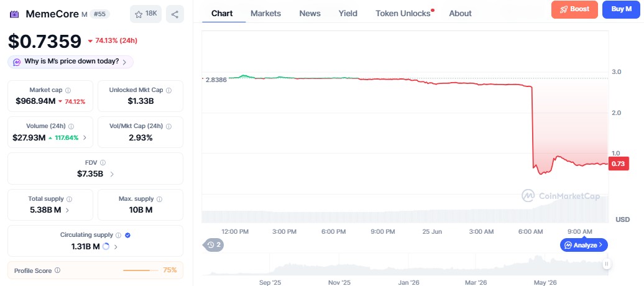Click info icon beside Circulating supply

(118, 235)
